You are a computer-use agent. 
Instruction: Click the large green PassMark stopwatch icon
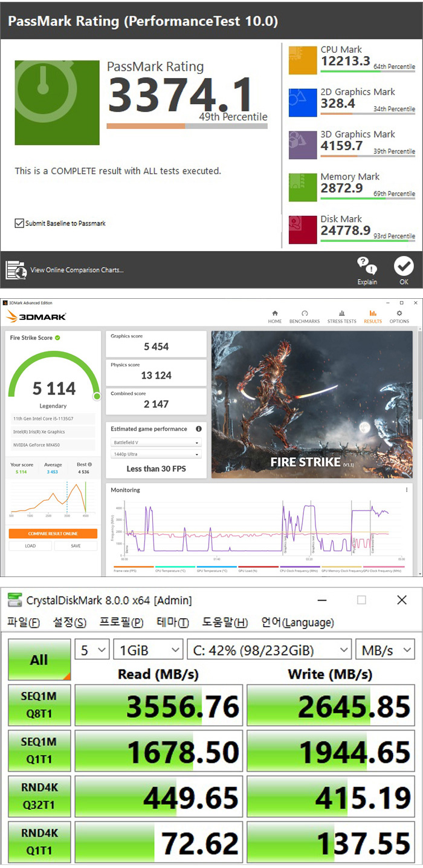57,102
